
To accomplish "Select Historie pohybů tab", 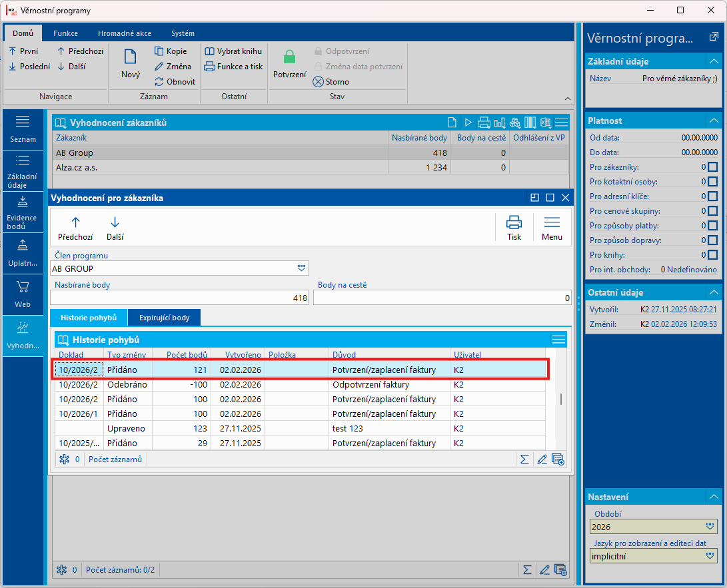I will tap(89, 318).
